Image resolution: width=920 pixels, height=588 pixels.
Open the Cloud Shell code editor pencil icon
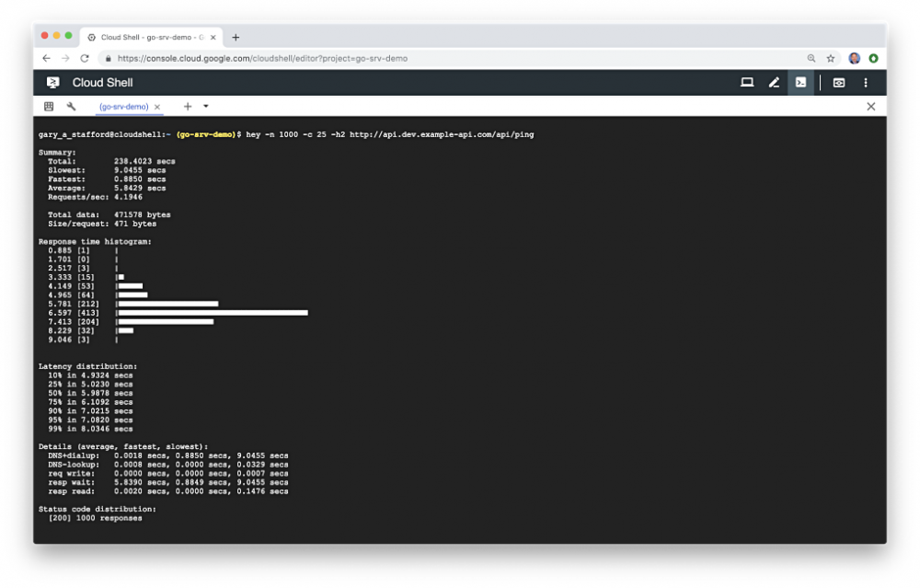point(774,83)
